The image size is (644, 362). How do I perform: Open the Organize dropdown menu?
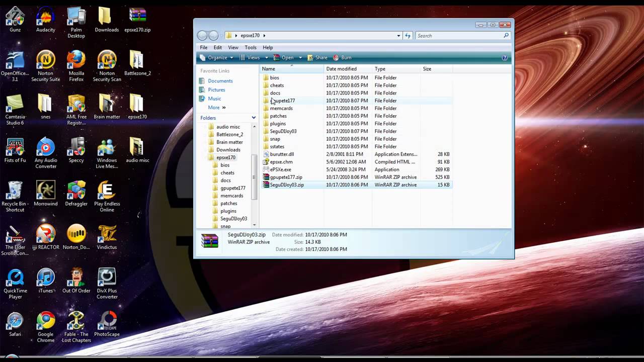pos(217,58)
